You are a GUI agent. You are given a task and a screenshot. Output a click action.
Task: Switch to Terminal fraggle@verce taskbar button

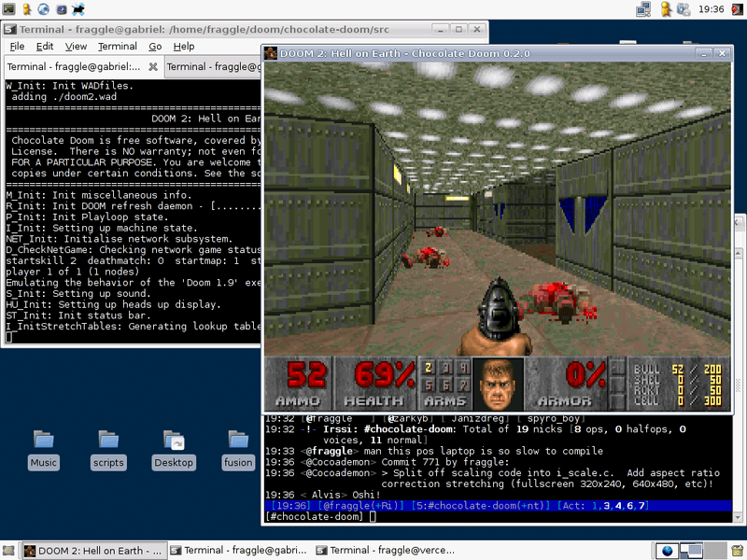click(x=386, y=551)
